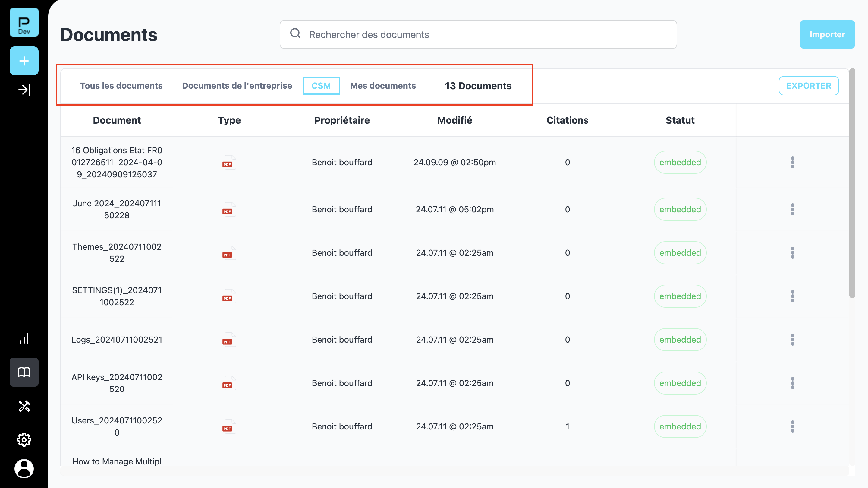The height and width of the screenshot is (488, 868).
Task: Click PDF icon of Logs row
Action: pyautogui.click(x=229, y=340)
